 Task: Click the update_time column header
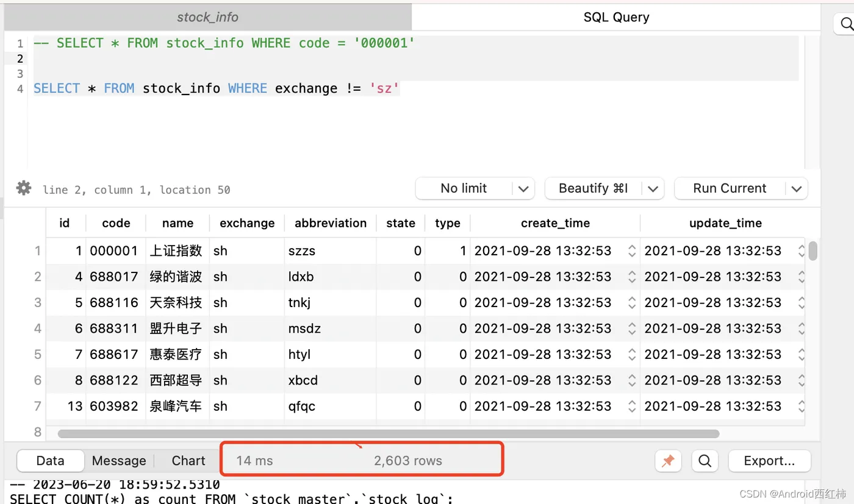[725, 223]
